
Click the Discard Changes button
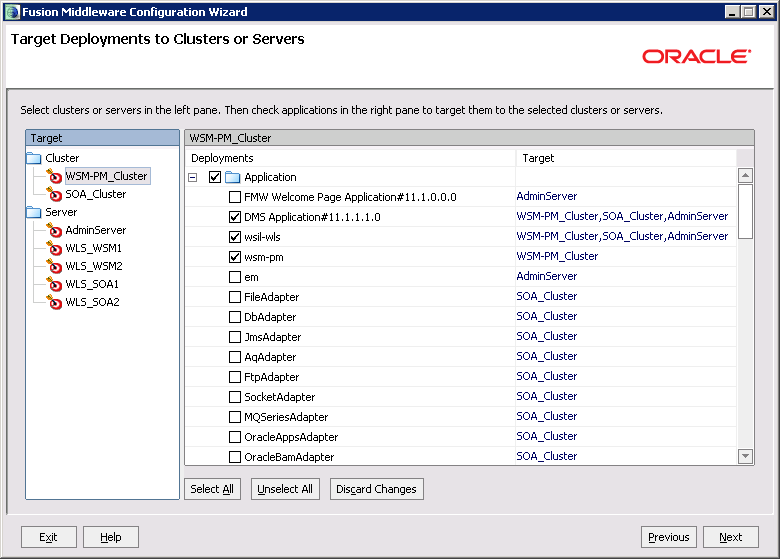pyautogui.click(x=376, y=489)
